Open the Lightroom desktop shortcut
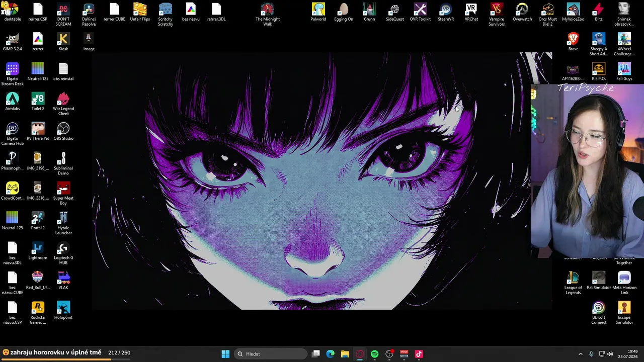The width and height of the screenshot is (644, 362). (38, 251)
